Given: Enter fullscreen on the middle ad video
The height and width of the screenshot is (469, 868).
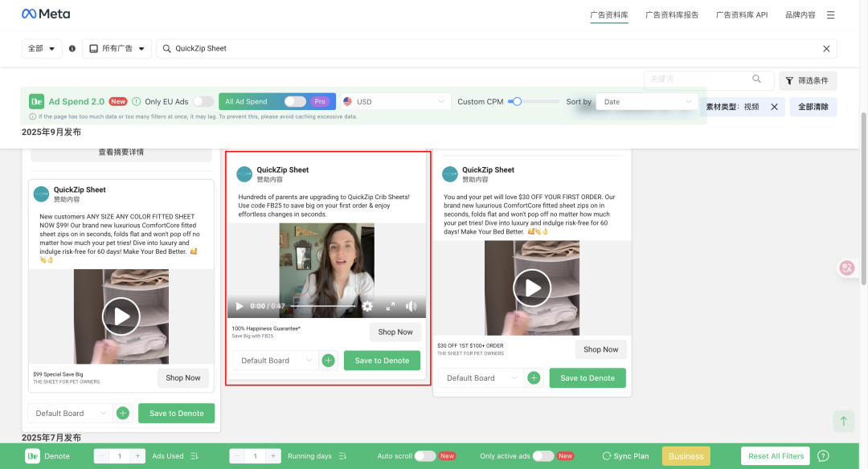Looking at the screenshot, I should click(391, 306).
